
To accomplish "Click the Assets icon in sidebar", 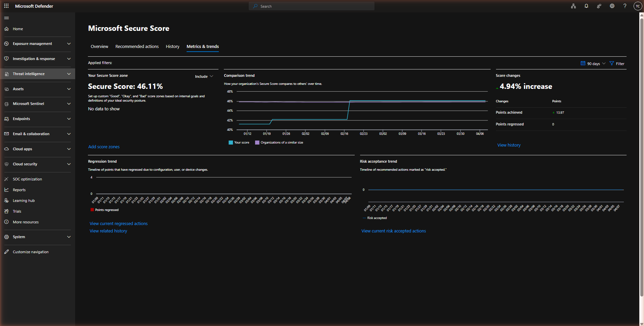I will (6, 89).
